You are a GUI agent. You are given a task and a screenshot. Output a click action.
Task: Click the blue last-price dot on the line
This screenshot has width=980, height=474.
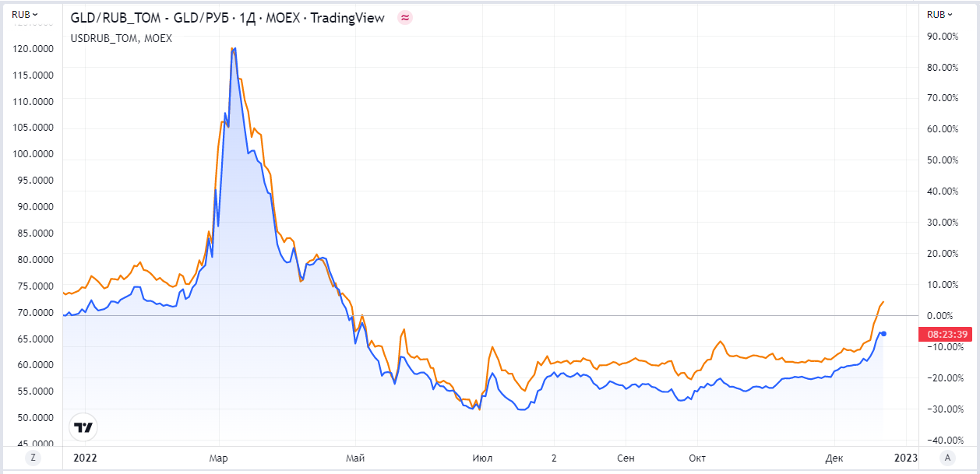(883, 334)
